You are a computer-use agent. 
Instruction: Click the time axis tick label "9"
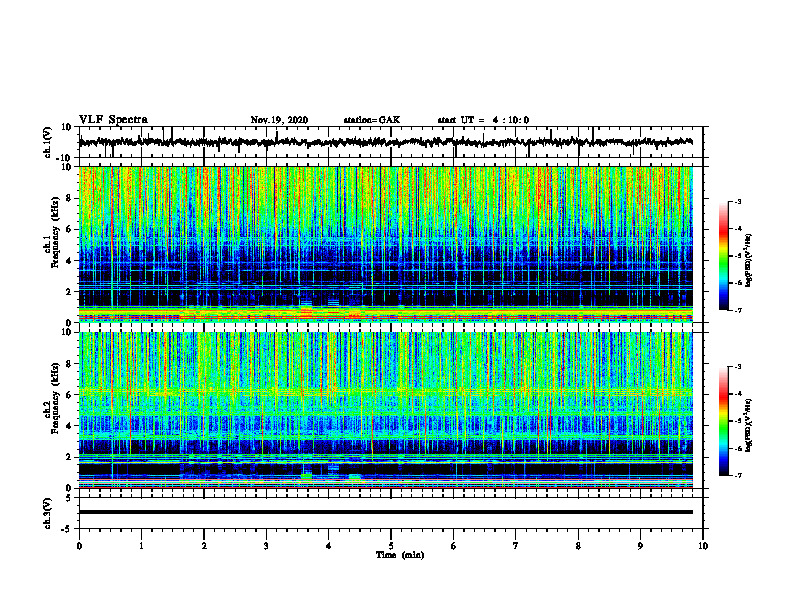tap(640, 546)
